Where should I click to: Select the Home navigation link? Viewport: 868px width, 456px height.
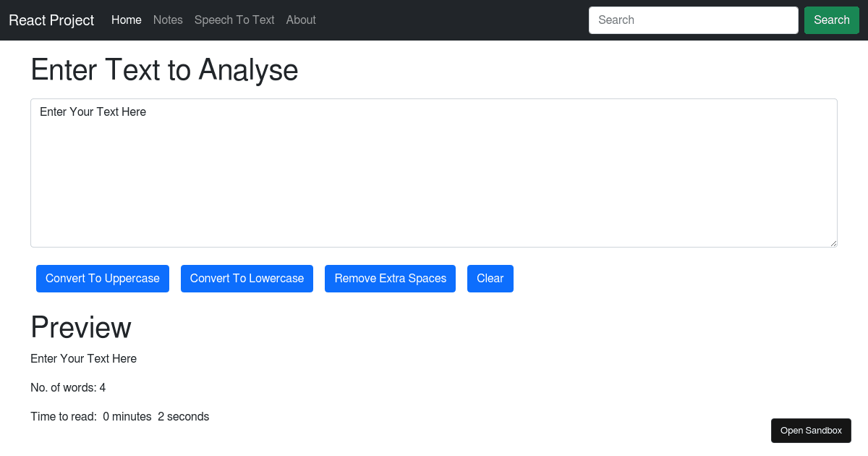coord(126,20)
